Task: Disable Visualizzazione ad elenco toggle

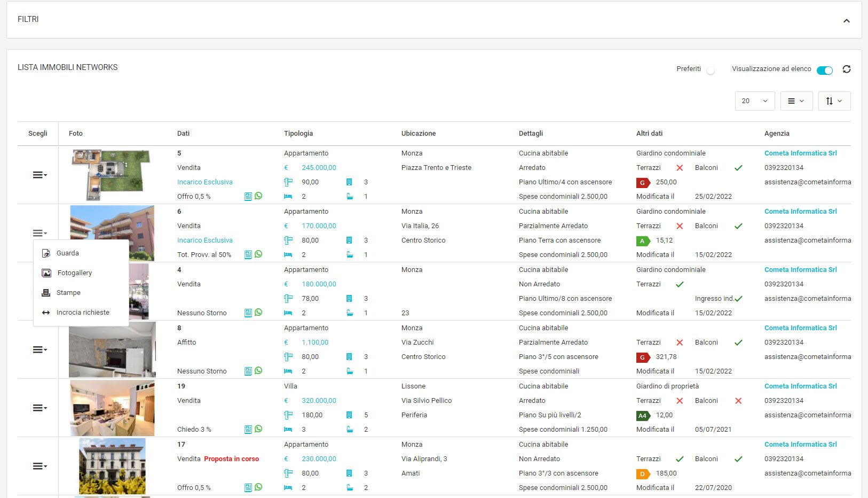Action: [x=824, y=71]
